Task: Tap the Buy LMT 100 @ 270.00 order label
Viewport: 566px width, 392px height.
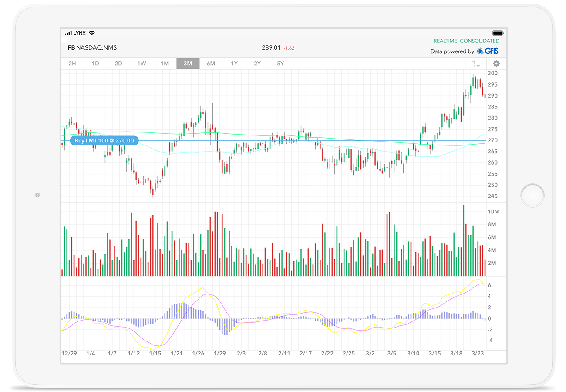Action: tap(104, 141)
